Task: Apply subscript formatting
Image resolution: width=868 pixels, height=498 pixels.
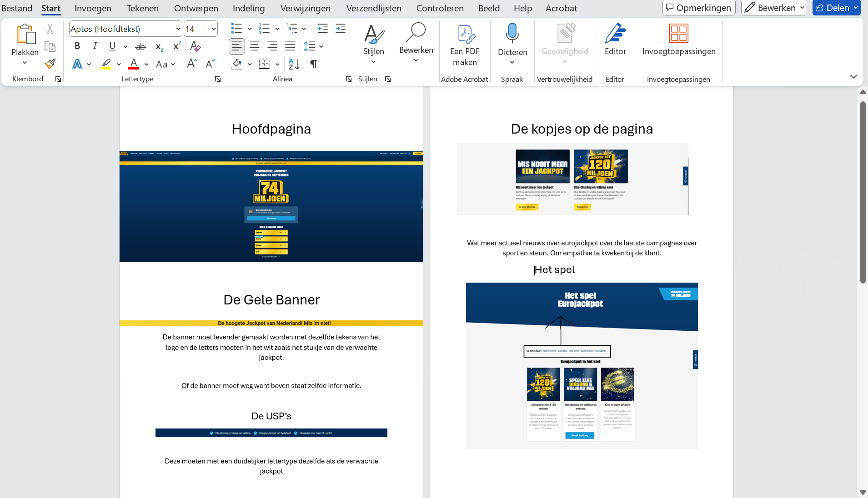Action: pos(159,46)
